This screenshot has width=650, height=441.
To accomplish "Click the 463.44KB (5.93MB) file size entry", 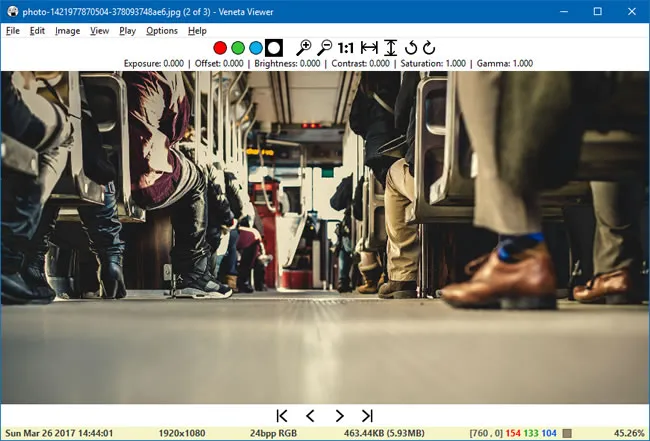I will point(384,433).
